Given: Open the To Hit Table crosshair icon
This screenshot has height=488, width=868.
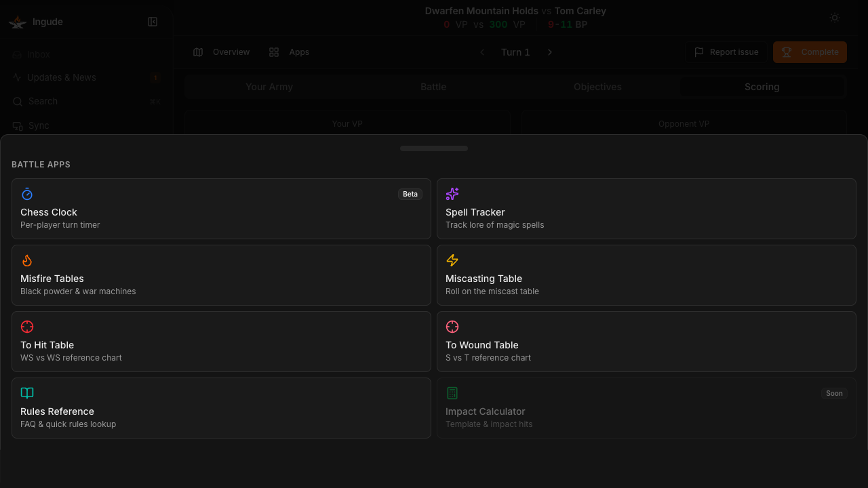Looking at the screenshot, I should 27,327.
